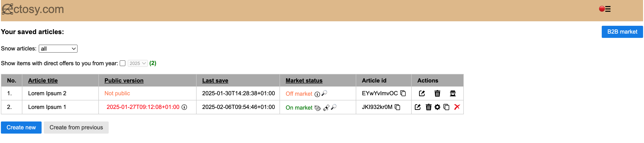Click Create from previous button
This screenshot has width=644, height=143.
click(x=76, y=128)
